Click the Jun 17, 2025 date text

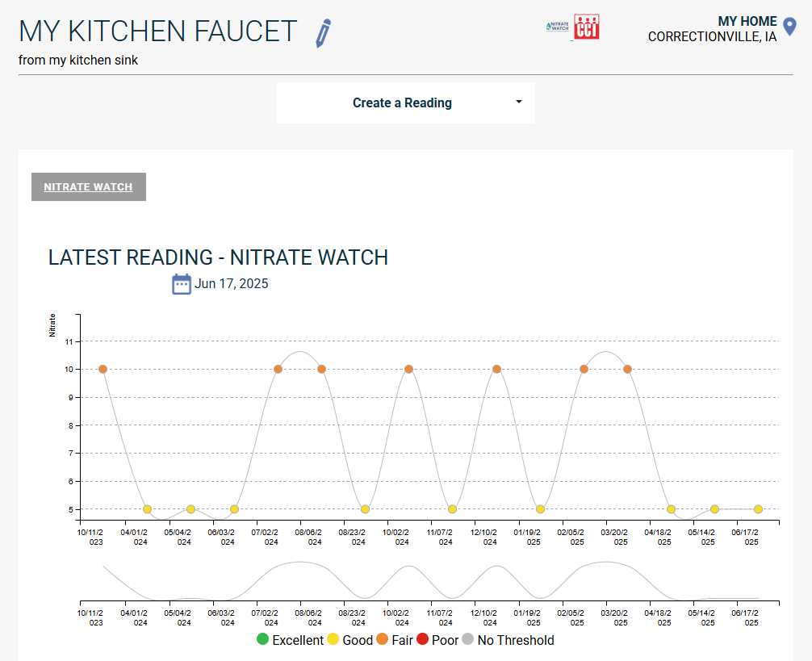pyautogui.click(x=232, y=284)
